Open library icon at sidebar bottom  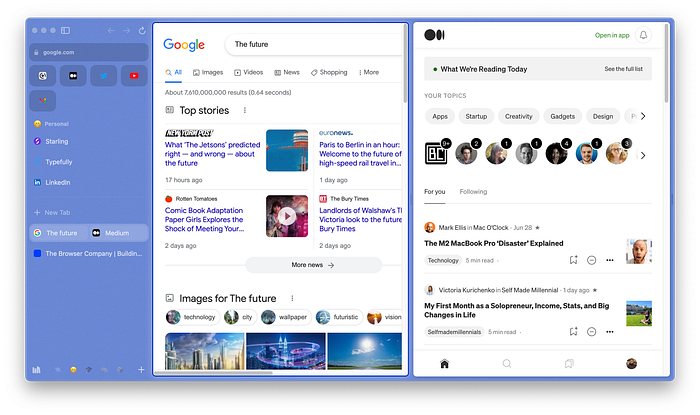point(37,370)
